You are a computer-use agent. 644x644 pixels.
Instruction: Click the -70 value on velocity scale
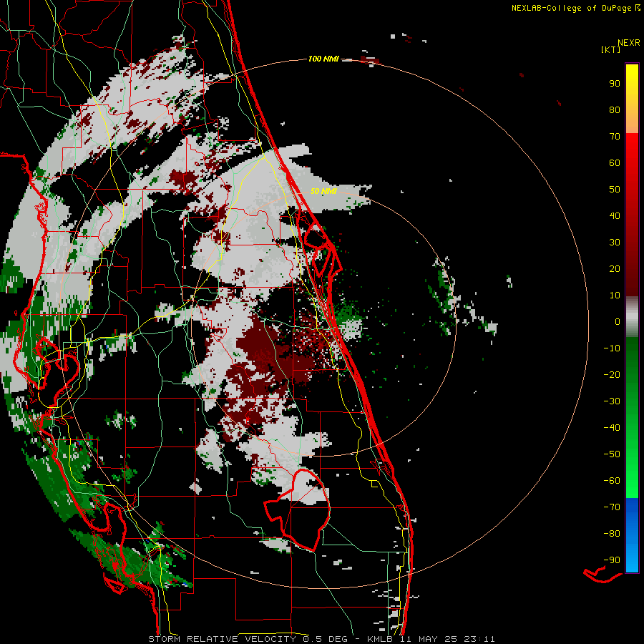[612, 507]
